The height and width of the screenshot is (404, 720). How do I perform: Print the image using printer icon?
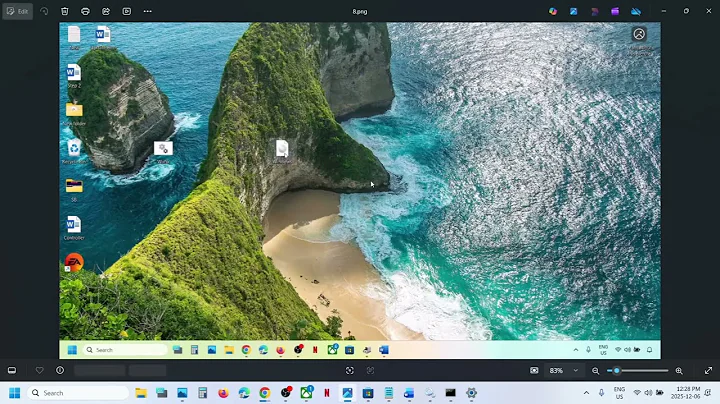(x=85, y=11)
